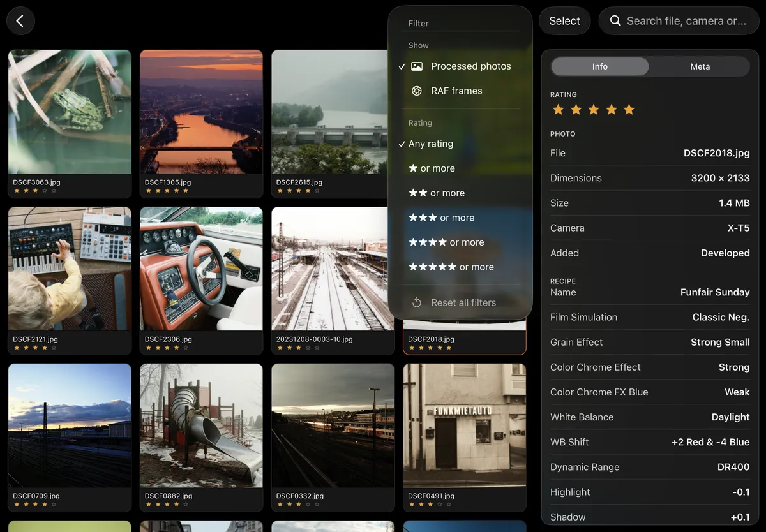Click the +2 Red & -4 Blue value
The height and width of the screenshot is (532, 766).
pos(710,442)
